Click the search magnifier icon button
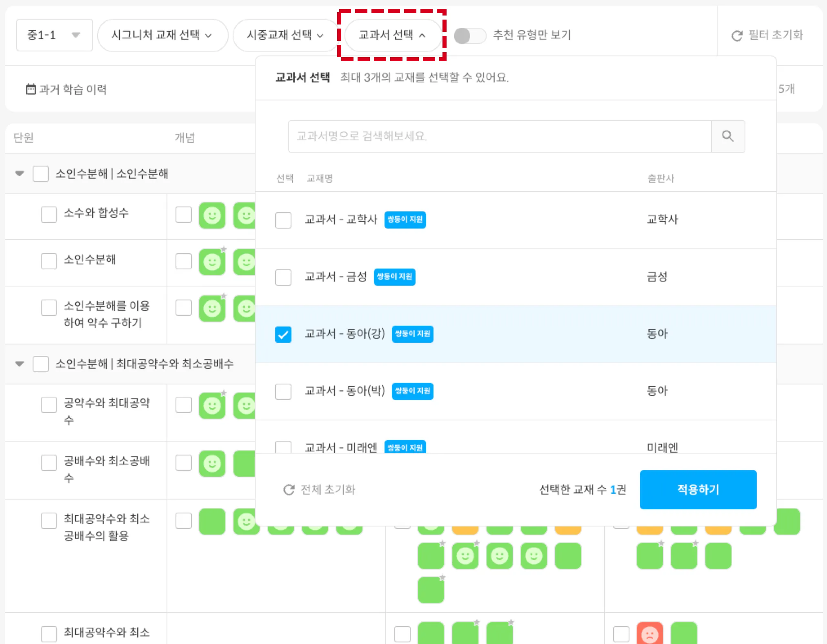 point(727,136)
